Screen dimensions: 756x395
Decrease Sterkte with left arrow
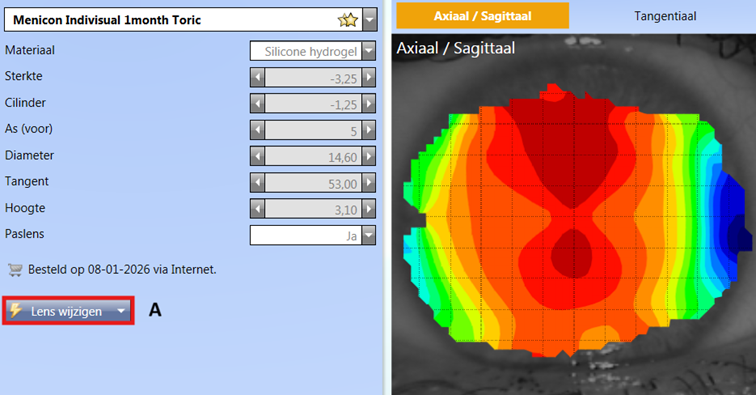257,77
